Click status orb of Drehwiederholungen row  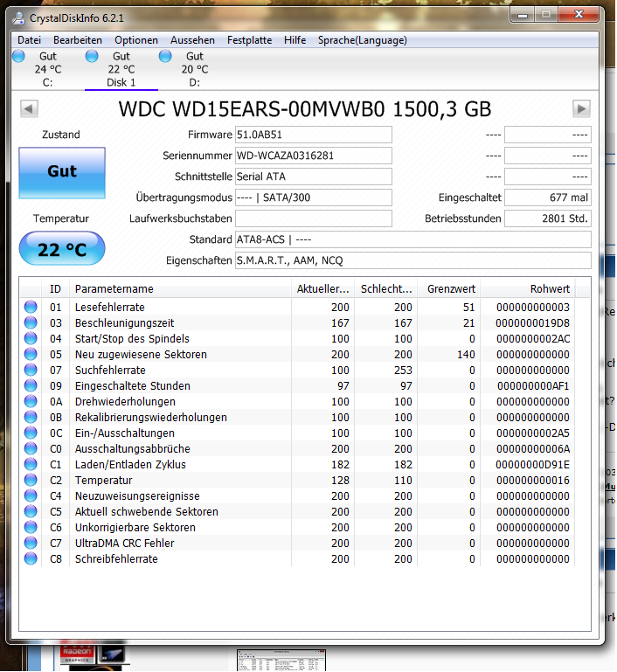tap(31, 402)
